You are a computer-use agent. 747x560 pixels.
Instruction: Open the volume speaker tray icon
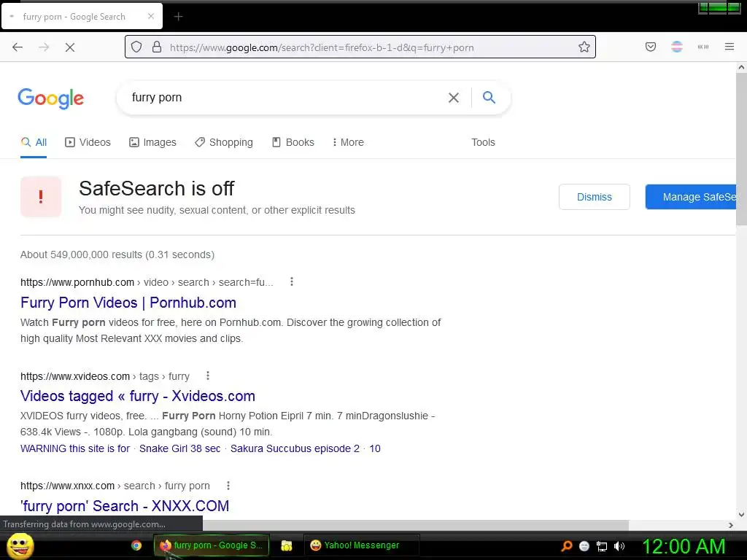(x=619, y=546)
